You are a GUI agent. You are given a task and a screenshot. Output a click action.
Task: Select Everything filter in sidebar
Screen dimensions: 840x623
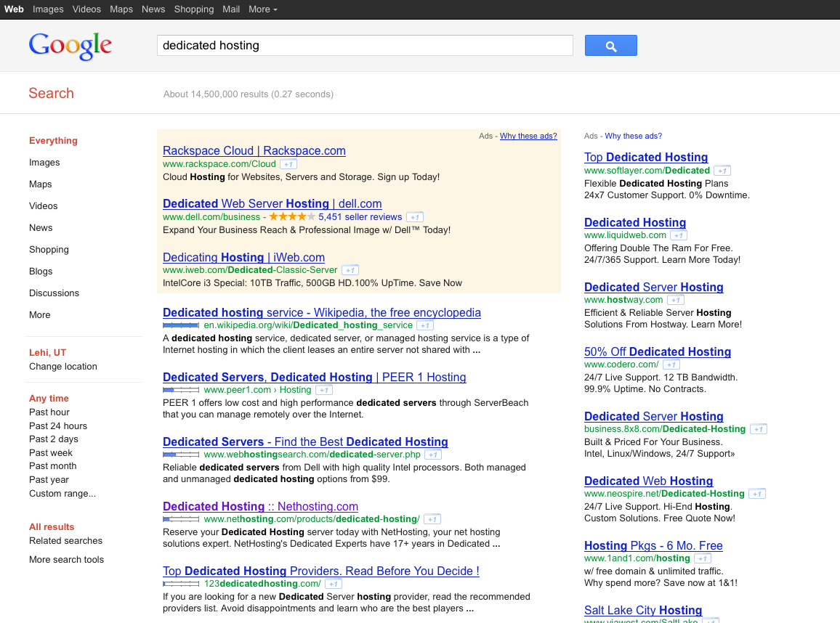(53, 141)
